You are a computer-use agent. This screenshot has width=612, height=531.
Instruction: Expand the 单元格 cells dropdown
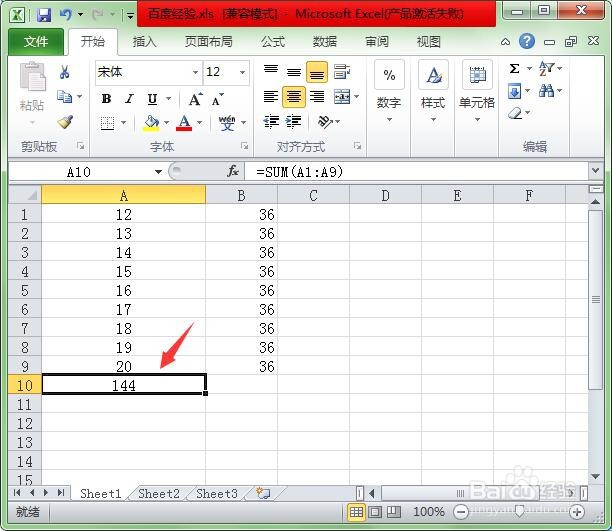click(x=477, y=119)
